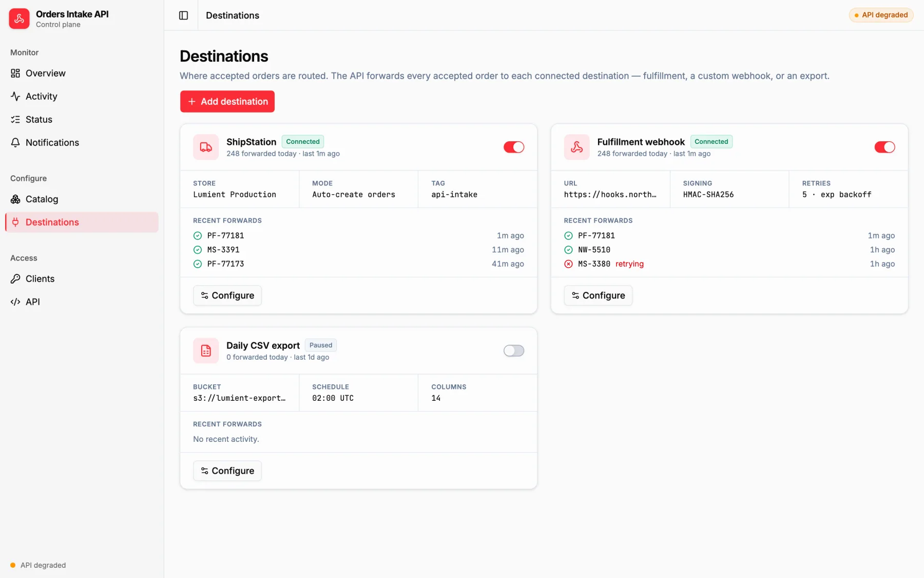Click the Daily CSV export file icon
Image resolution: width=924 pixels, height=578 pixels.
(x=206, y=350)
